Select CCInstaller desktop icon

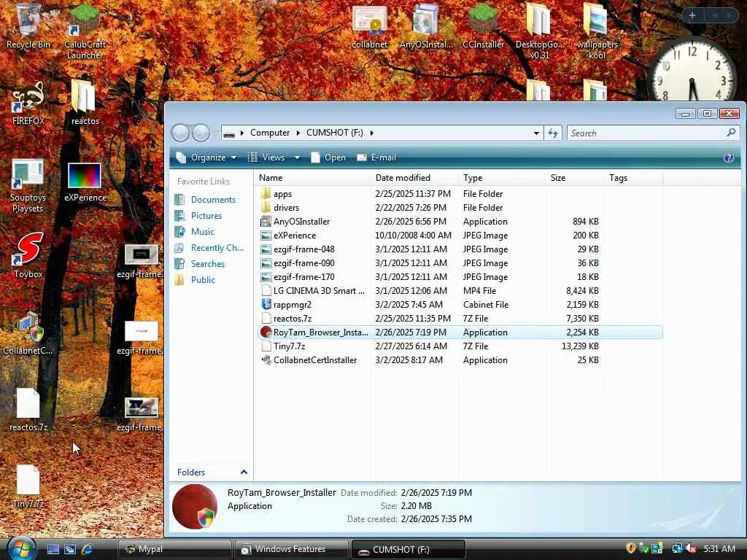tap(483, 26)
